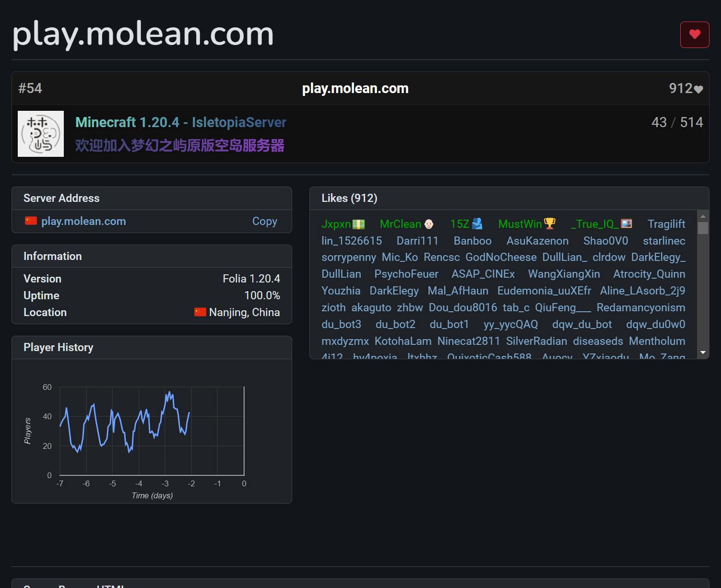Screen dimensions: 721x588
Task: Click the money emoji next to Jxpxn
Action: (x=359, y=224)
